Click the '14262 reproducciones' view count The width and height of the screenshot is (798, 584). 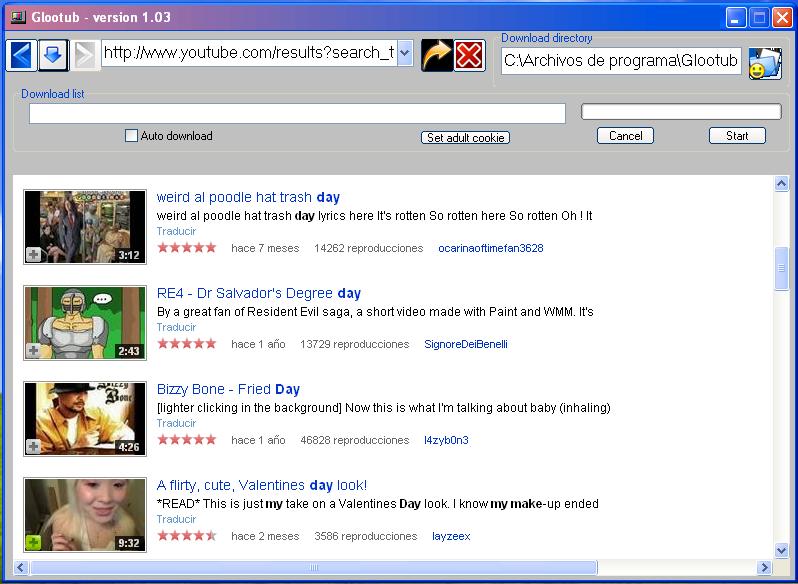[x=368, y=248]
